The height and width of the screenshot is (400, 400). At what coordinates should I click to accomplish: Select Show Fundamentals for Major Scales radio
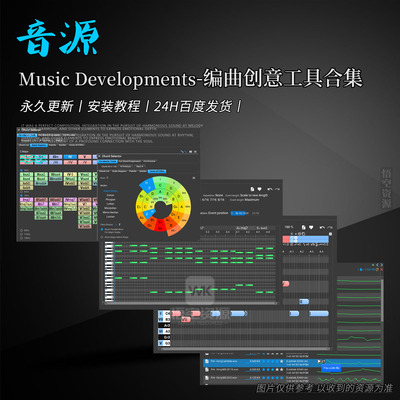(102, 230)
